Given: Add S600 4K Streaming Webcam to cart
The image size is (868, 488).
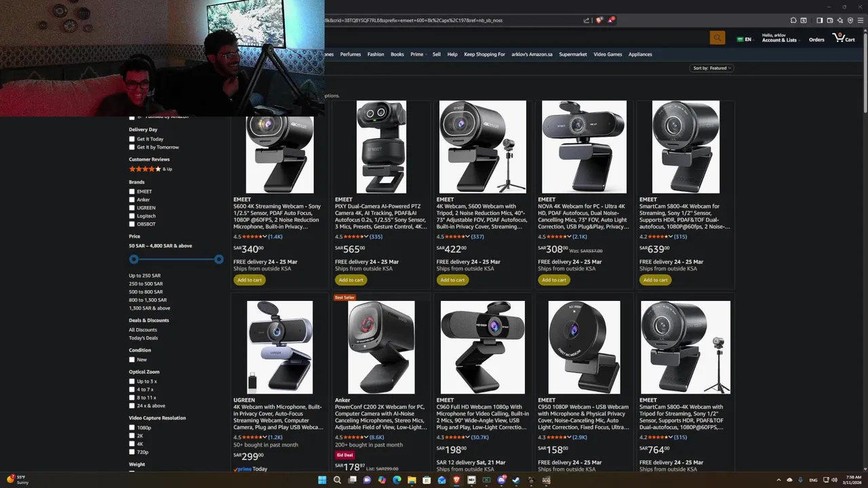Looking at the screenshot, I should tap(250, 280).
